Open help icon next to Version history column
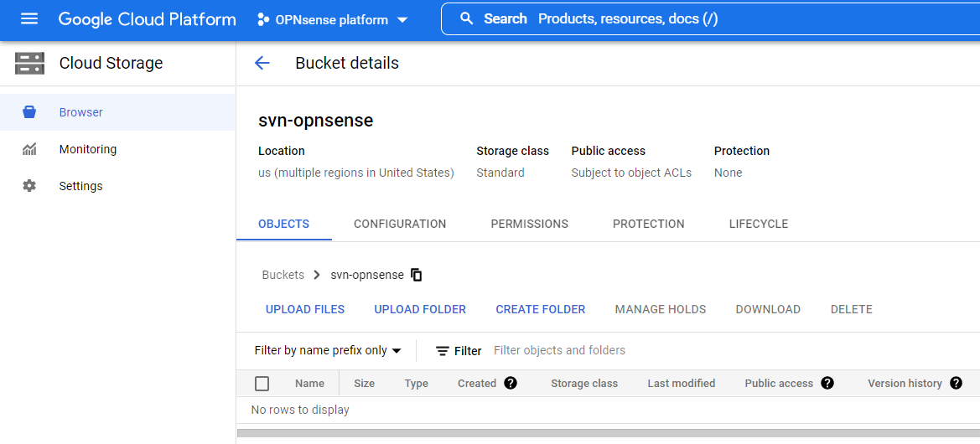Viewport: 980px width, 444px height. point(956,384)
